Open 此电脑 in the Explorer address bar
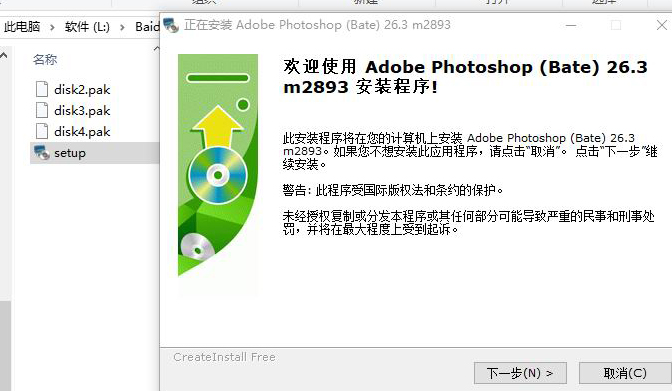Image resolution: width=672 pixels, height=391 pixels. pyautogui.click(x=22, y=27)
